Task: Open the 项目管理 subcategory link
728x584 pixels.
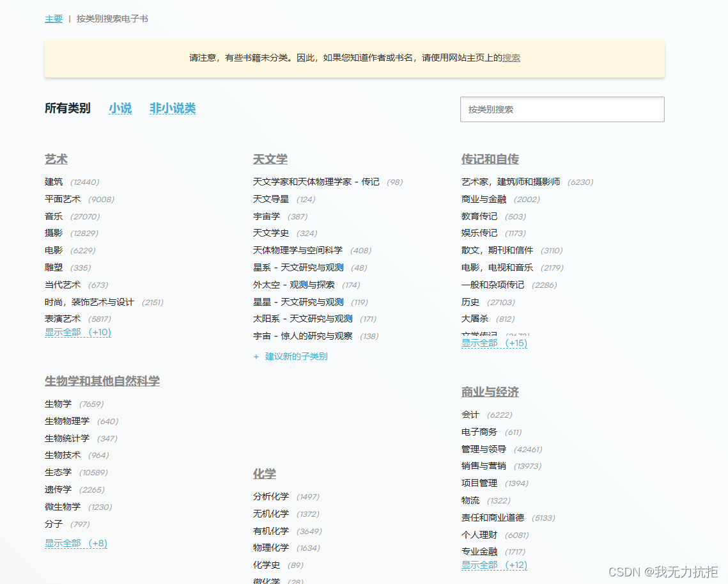Action: 479,483
